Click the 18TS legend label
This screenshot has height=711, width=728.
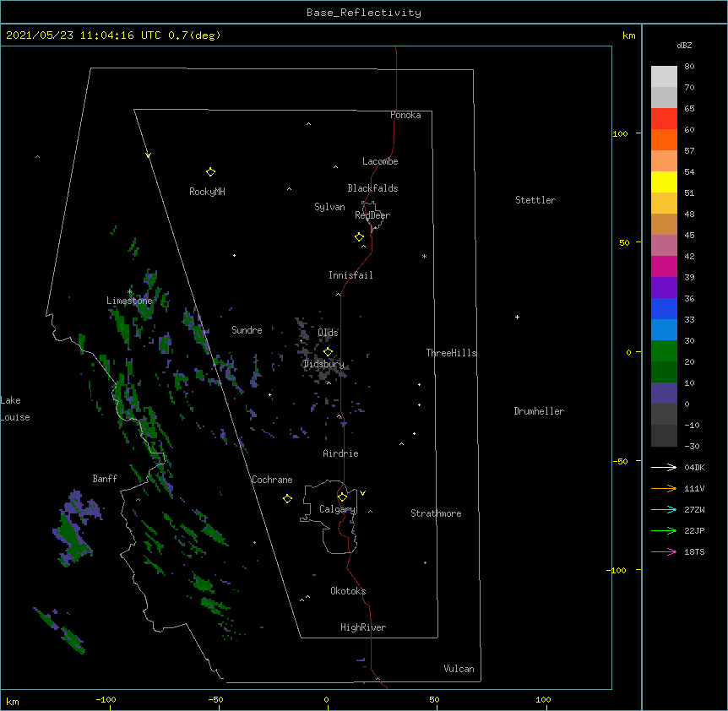tap(694, 551)
